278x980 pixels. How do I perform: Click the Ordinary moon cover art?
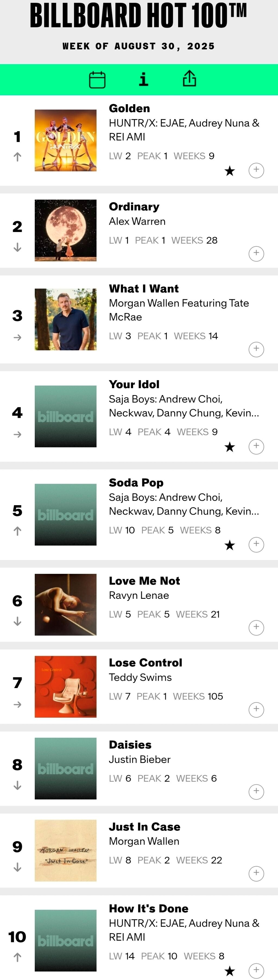65,230
